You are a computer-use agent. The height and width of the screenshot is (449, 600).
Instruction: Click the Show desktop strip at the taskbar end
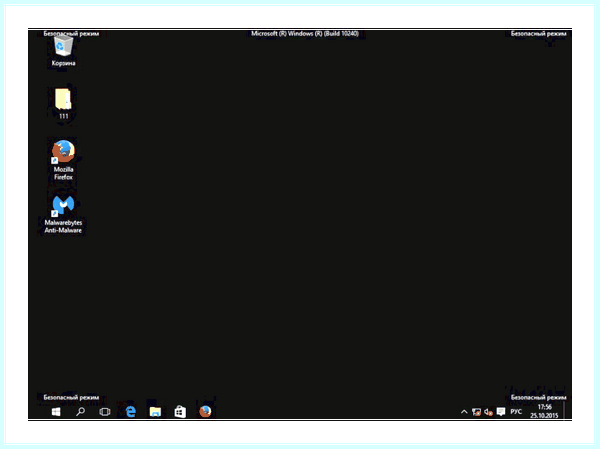point(564,411)
